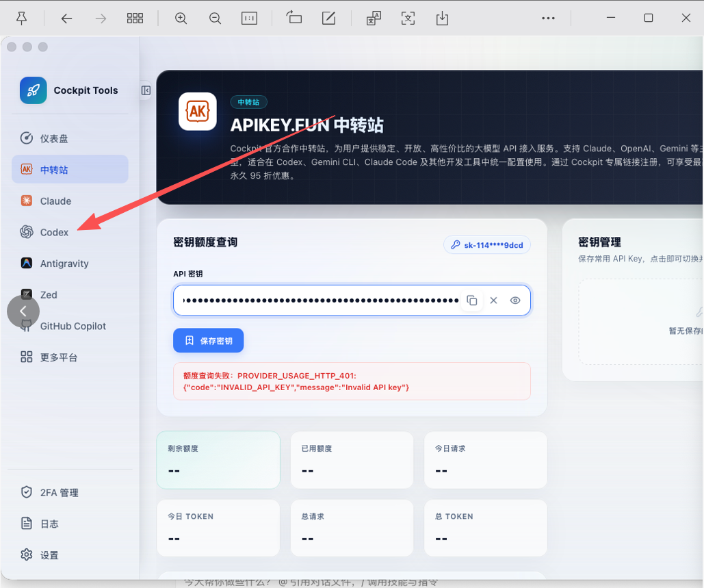Click the 剩余额度 card
The image size is (704, 588).
pyautogui.click(x=218, y=460)
